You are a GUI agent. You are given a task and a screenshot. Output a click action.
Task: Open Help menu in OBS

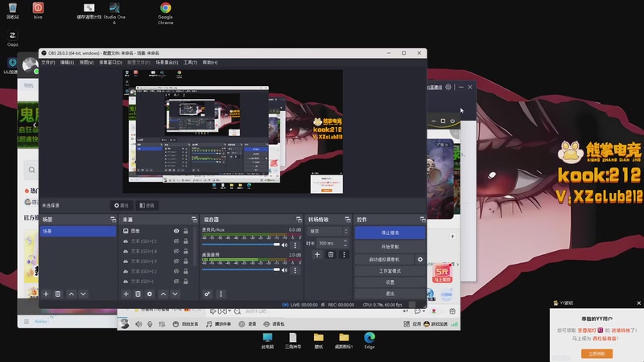coord(210,63)
